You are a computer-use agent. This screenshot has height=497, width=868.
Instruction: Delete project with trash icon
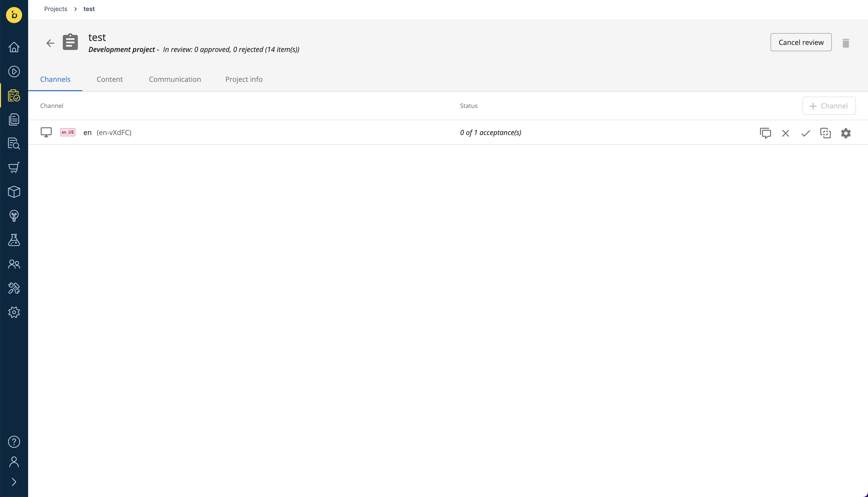coord(845,43)
